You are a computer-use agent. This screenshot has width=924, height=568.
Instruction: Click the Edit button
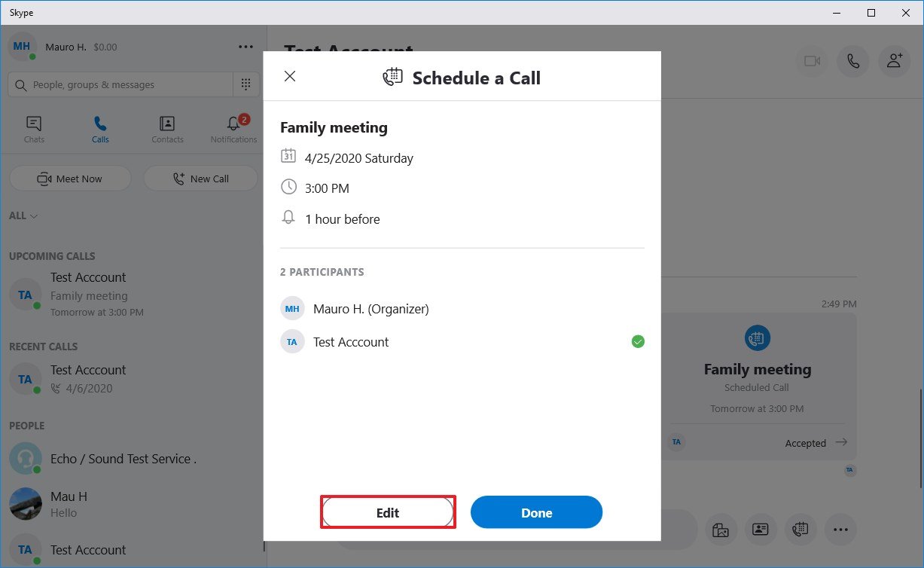[388, 513]
